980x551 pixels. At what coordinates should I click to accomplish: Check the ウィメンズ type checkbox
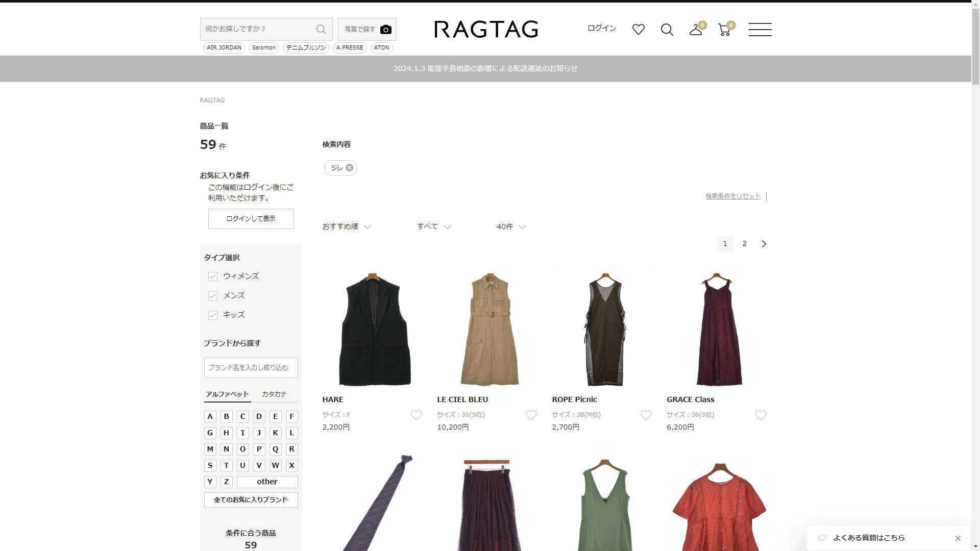click(x=213, y=277)
